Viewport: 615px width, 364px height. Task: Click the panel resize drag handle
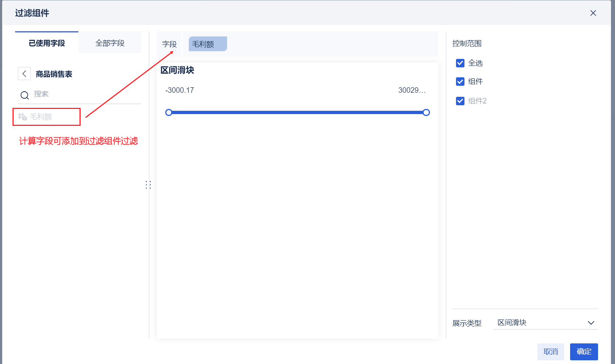pyautogui.click(x=148, y=185)
